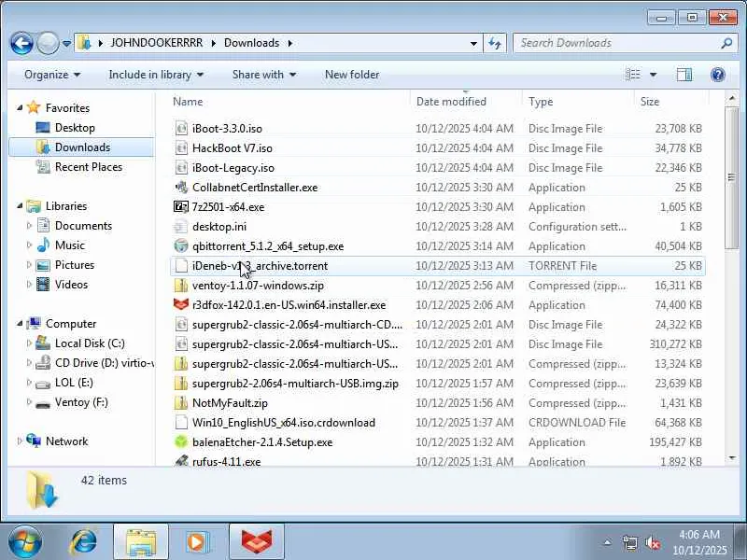Open the view options dropdown arrow
This screenshot has height=560, width=747.
[653, 75]
